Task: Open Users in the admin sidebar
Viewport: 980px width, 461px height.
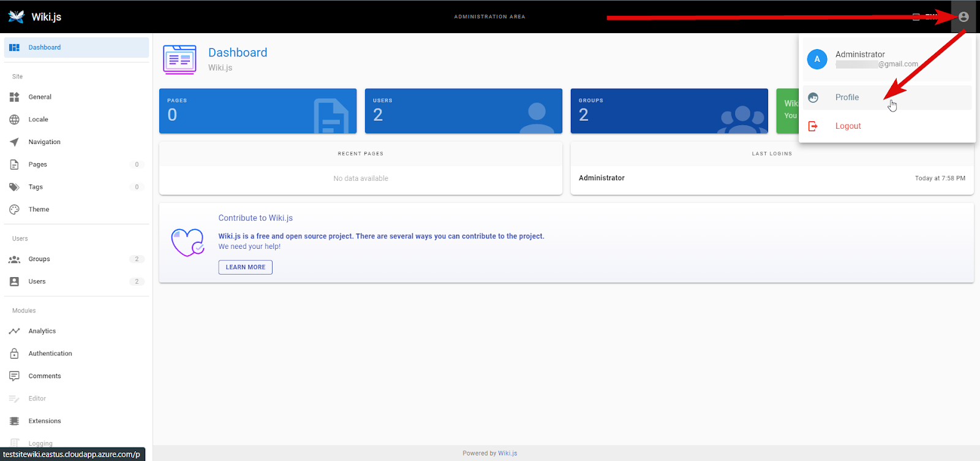Action: (77, 281)
